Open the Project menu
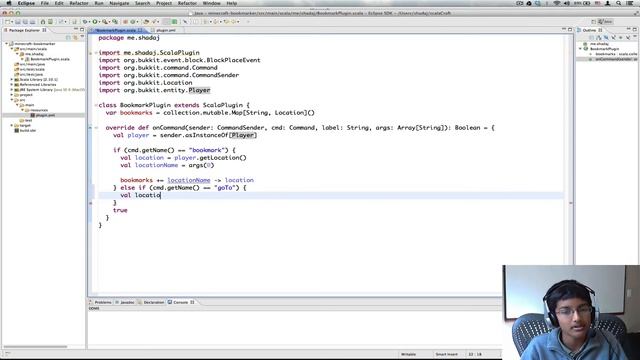The height and width of the screenshot is (360, 640). [164, 3]
